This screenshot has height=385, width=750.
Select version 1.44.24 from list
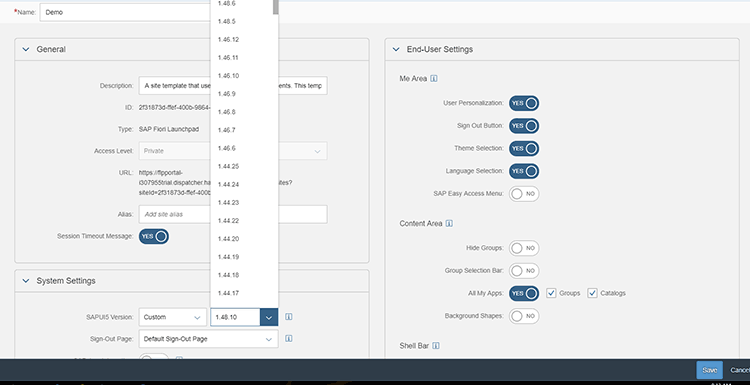click(x=244, y=185)
